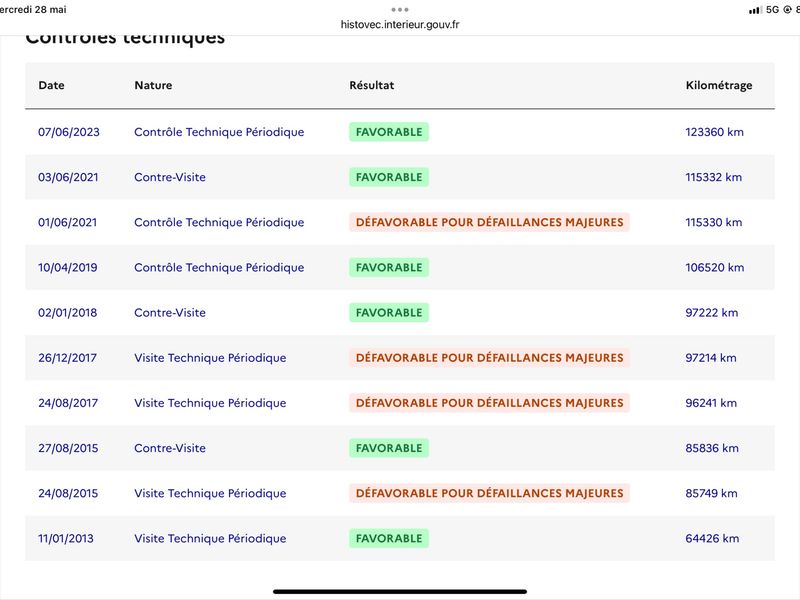This screenshot has width=800, height=600.
Task: Tap the home indicator bar at bottom
Action: tap(400, 591)
